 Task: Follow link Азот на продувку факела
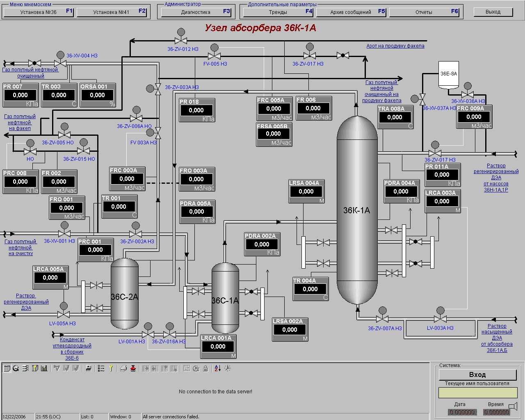pos(395,46)
